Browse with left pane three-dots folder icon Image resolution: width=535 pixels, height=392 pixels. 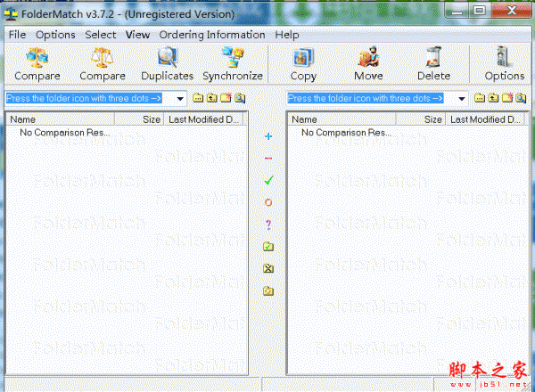point(198,98)
